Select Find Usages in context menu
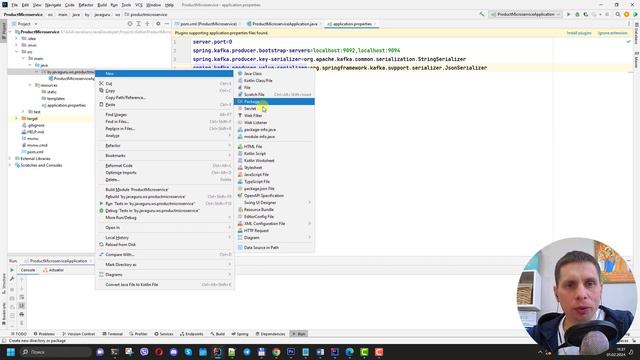This screenshot has height=360, width=640. [164, 115]
